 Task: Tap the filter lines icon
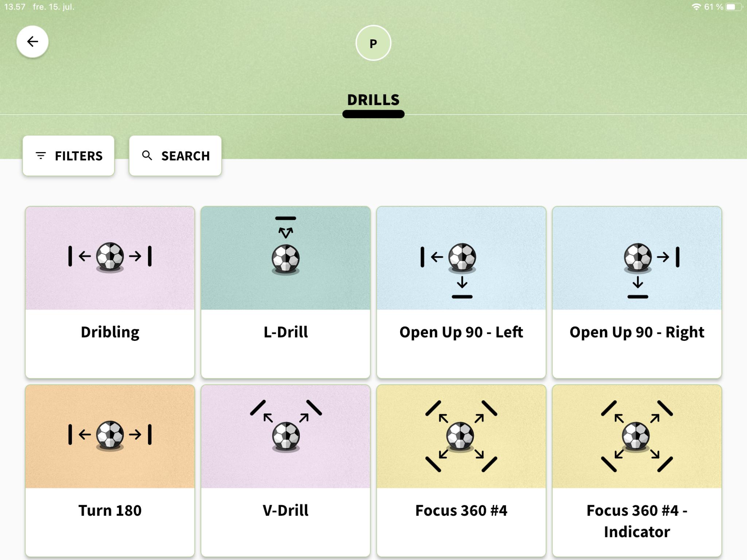point(41,156)
